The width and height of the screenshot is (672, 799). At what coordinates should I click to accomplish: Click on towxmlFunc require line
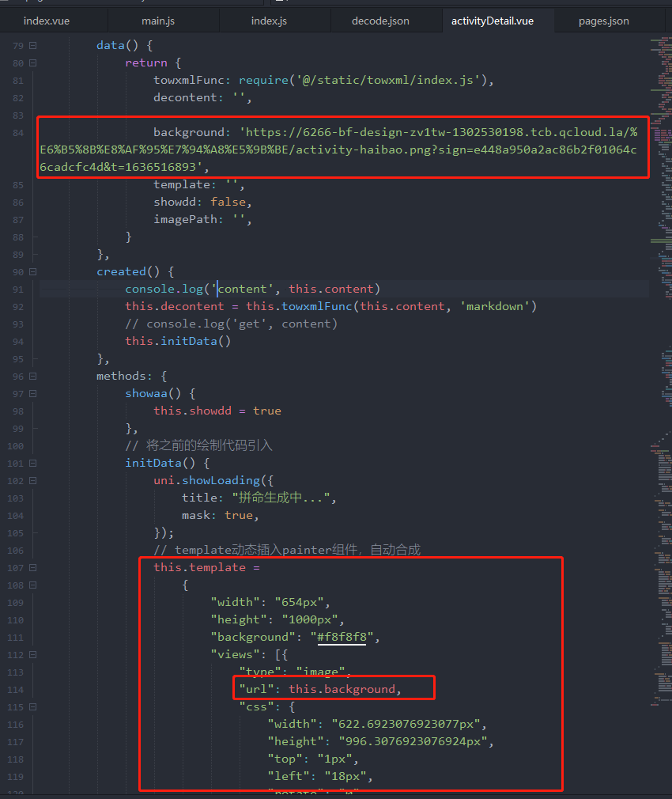point(324,80)
